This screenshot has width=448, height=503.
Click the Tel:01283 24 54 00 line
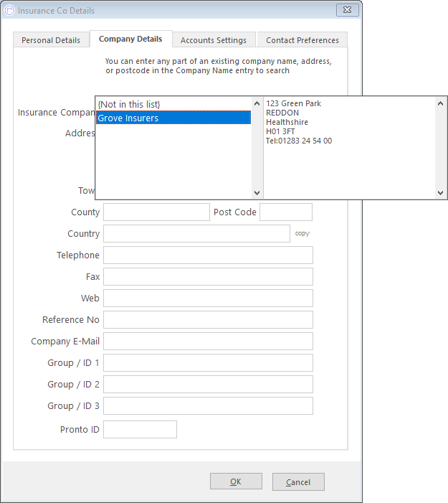pos(299,141)
